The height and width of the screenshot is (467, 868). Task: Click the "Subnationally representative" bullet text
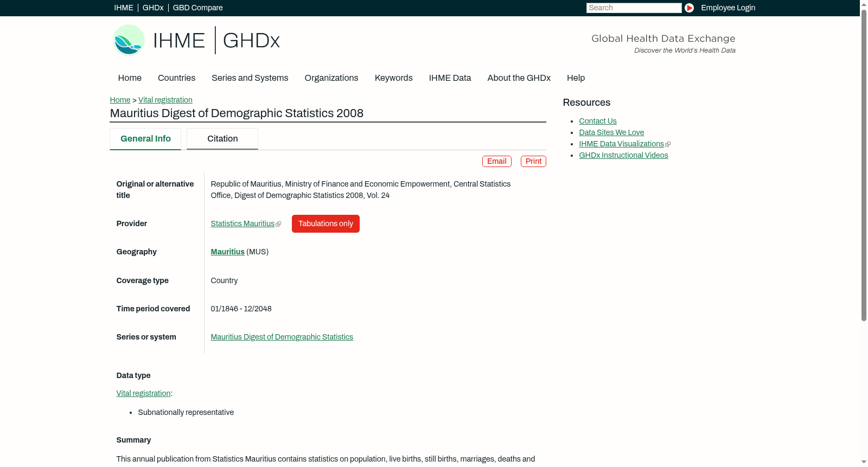[x=186, y=412]
